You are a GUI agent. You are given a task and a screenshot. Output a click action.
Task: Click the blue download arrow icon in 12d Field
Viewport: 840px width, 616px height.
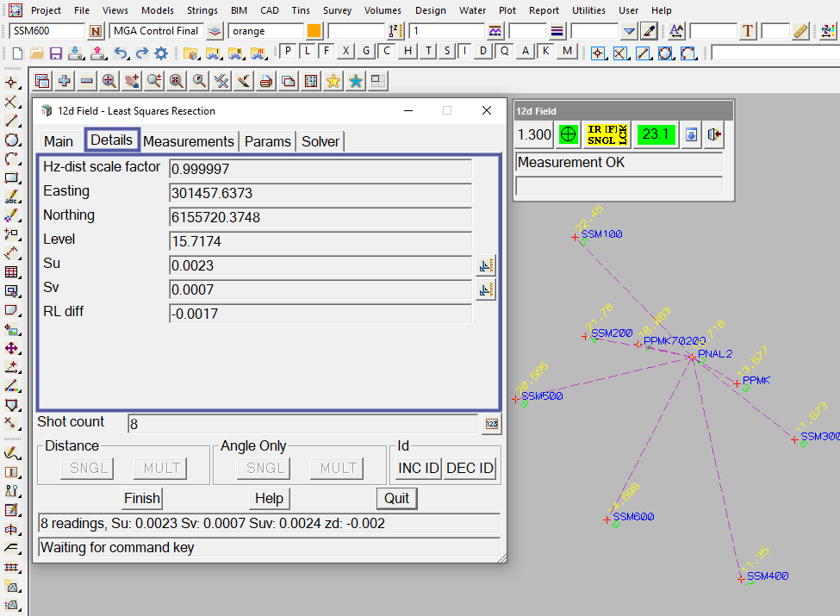coord(691,134)
